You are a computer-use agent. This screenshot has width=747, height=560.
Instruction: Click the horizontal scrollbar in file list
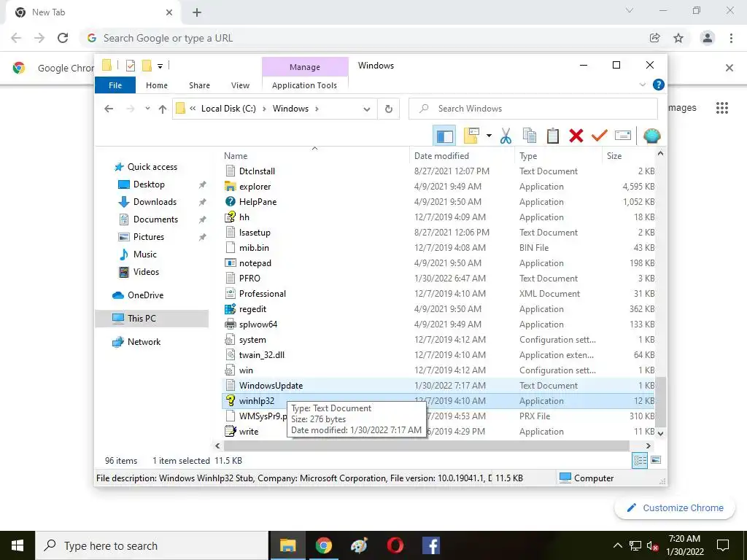pos(426,446)
